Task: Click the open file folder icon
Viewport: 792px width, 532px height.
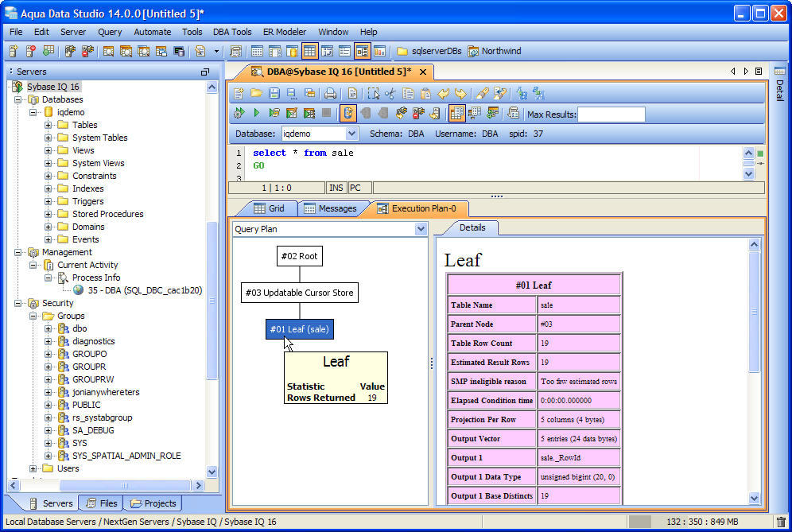Action: pos(257,94)
